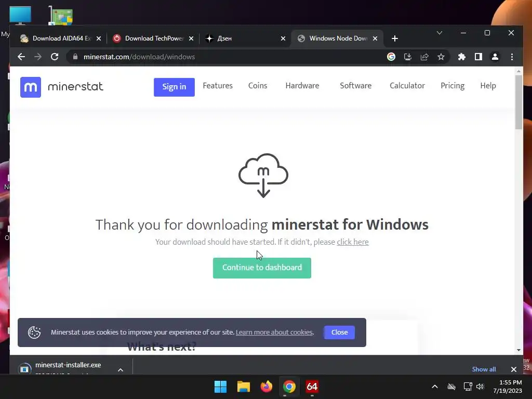
Task: Close the Windows Node Download tab
Action: [375, 38]
